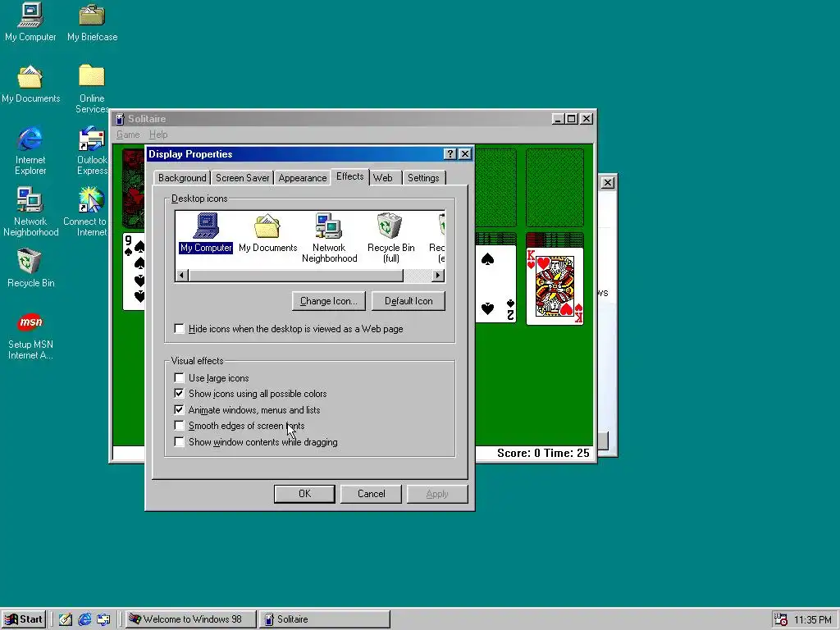Image resolution: width=840 pixels, height=630 pixels.
Task: Select the Effects tab
Action: point(349,176)
